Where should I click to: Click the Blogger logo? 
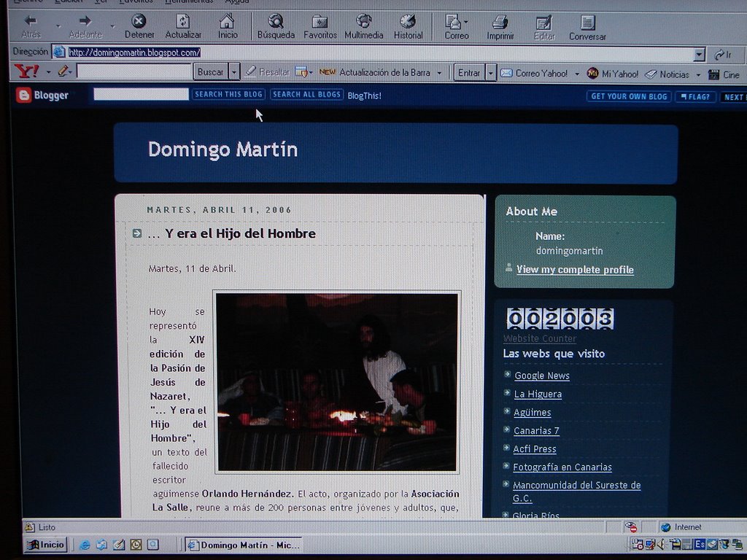coord(42,96)
